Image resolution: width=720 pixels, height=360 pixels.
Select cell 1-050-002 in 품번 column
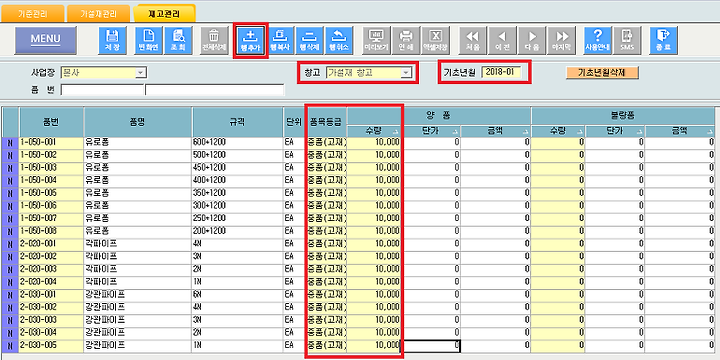pyautogui.click(x=51, y=155)
